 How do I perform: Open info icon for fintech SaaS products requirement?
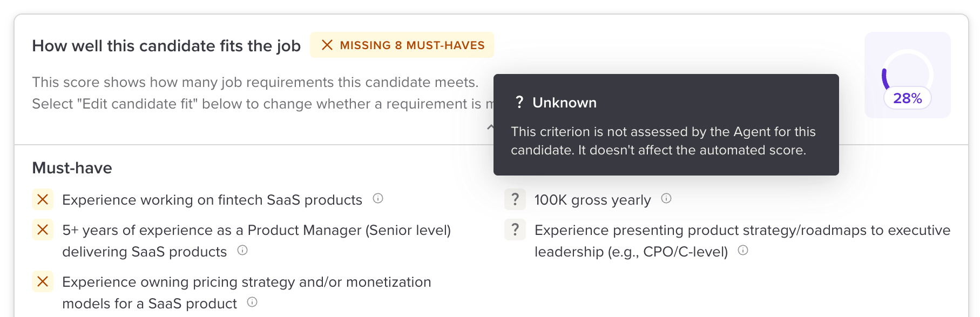click(x=378, y=199)
